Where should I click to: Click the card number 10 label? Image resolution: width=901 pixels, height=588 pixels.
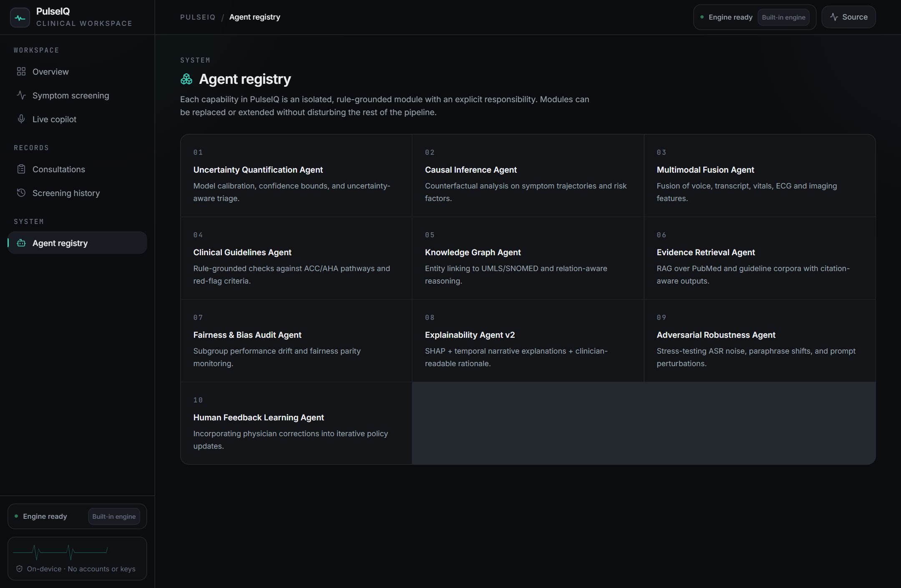tap(198, 400)
